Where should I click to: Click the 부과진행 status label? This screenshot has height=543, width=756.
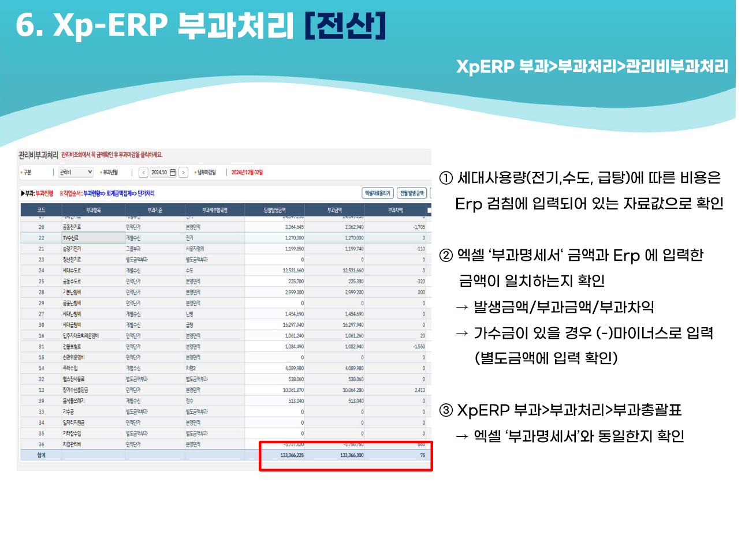click(44, 193)
